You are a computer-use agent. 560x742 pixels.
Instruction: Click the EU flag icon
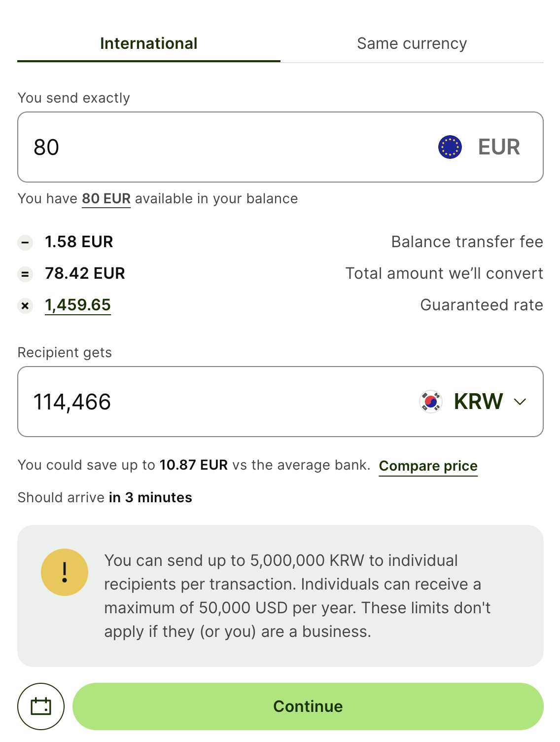point(450,147)
